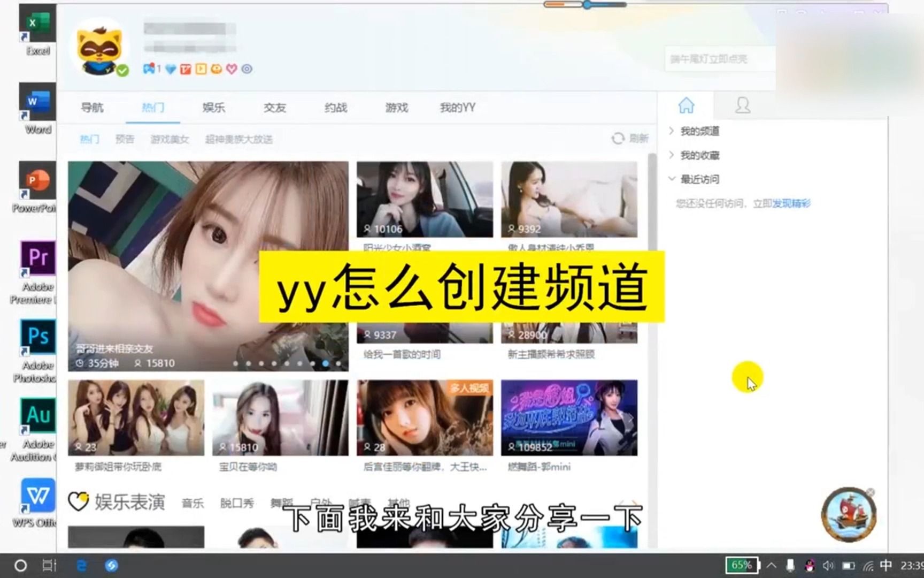924x578 pixels.
Task: Click the 新主播颜希希求照顾 stream title
Action: coord(551,354)
